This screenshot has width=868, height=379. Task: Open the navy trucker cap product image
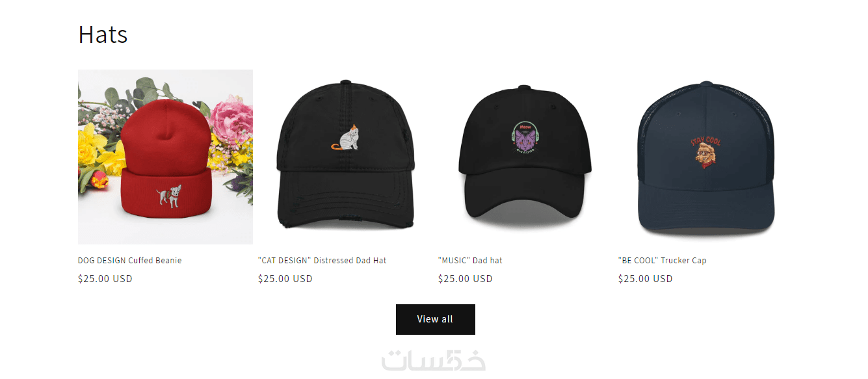tap(705, 157)
